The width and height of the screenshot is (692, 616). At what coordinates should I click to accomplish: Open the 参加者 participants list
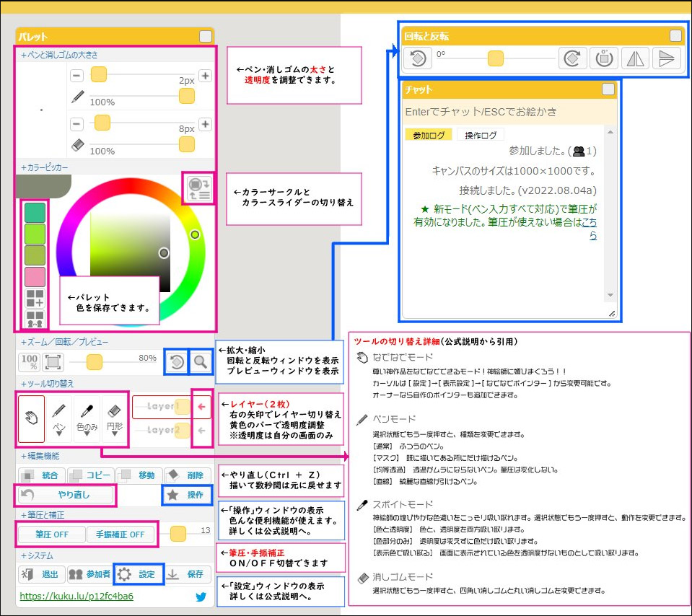pos(90,574)
